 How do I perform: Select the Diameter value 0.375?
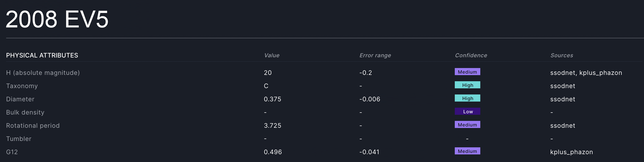click(272, 99)
